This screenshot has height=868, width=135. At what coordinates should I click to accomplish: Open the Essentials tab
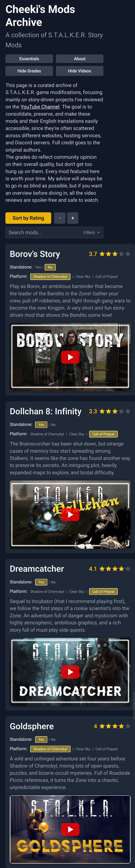pos(29,59)
